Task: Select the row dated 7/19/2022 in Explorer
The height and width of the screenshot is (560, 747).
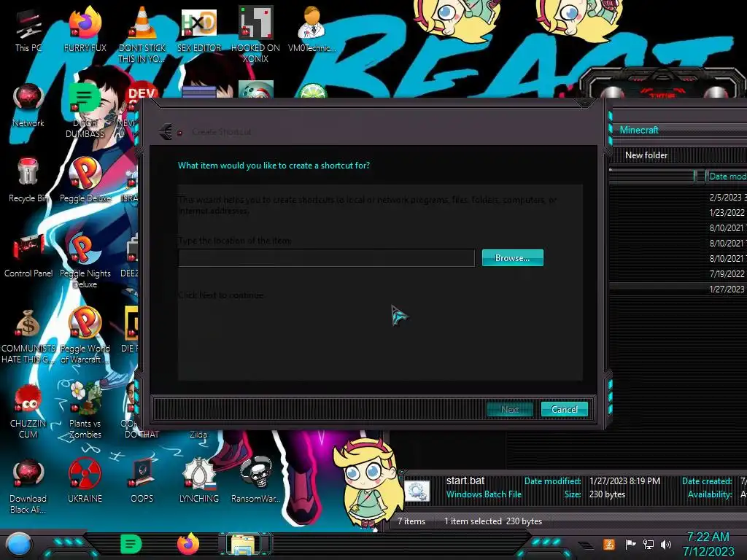Action: pos(678,274)
